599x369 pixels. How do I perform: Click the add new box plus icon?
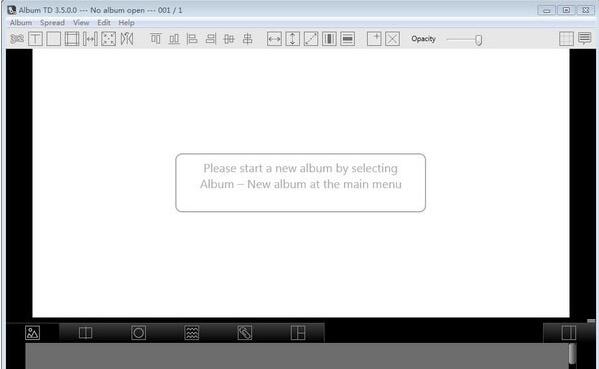pyautogui.click(x=374, y=39)
